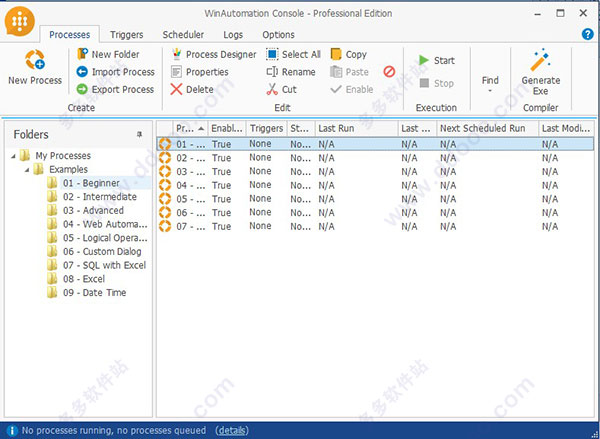Select process row starting with 02
Image resolution: width=600 pixels, height=439 pixels.
click(375, 158)
